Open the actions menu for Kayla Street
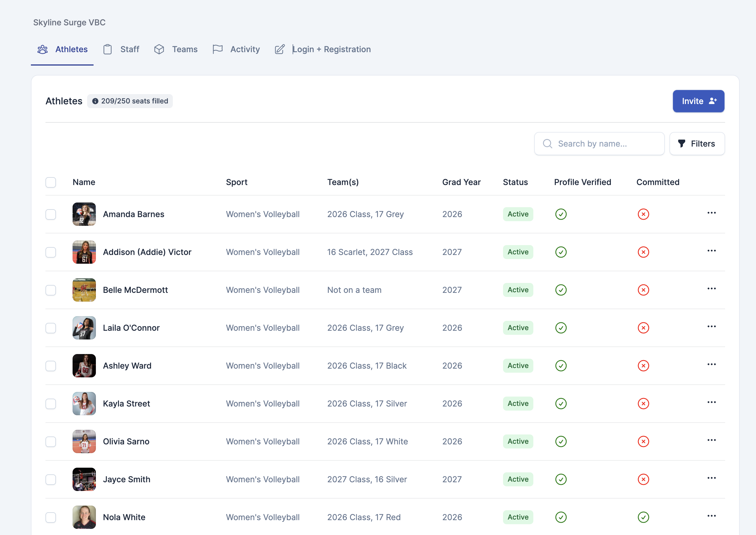This screenshot has width=756, height=535. [712, 402]
